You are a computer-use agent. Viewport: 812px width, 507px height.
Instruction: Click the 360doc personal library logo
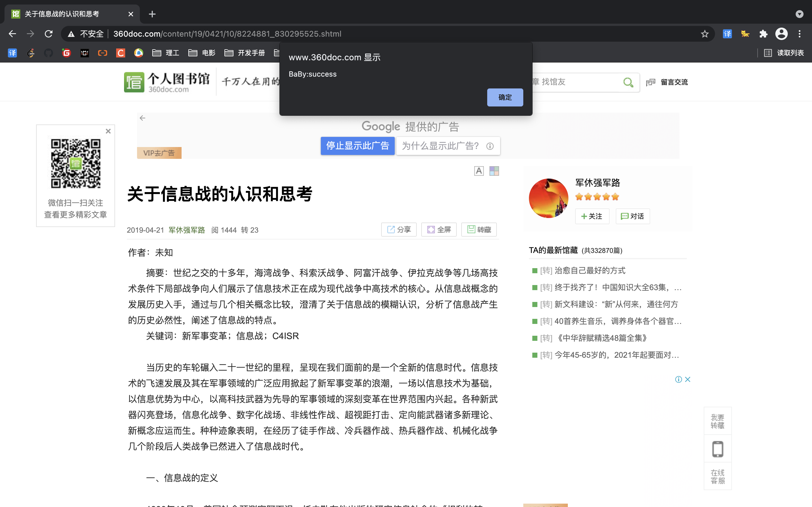point(167,82)
